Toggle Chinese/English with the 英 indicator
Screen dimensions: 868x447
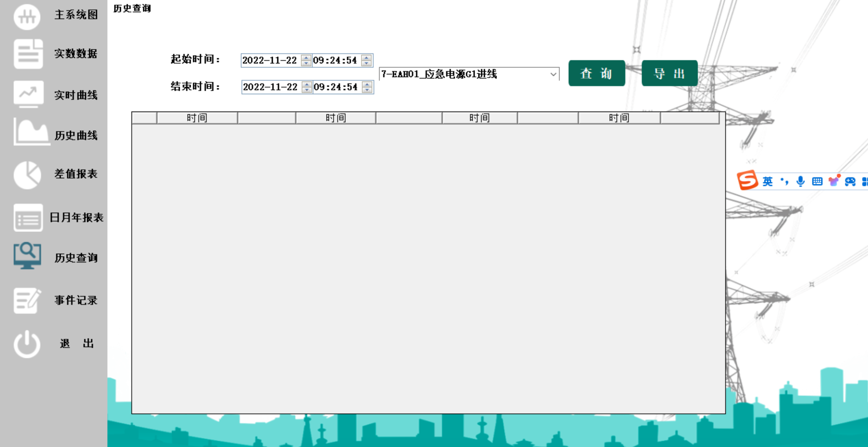pos(767,181)
